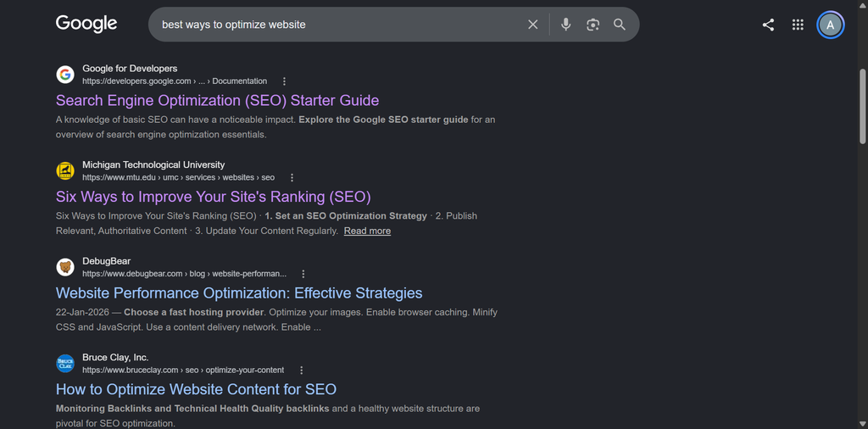
Task: Click the Bruce Clay favicon
Action: click(65, 364)
